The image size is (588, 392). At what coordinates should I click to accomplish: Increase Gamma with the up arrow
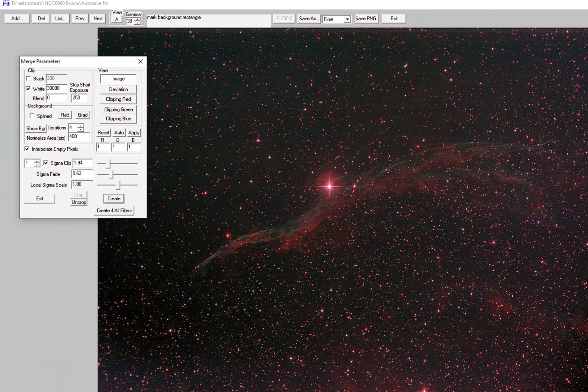click(137, 19)
